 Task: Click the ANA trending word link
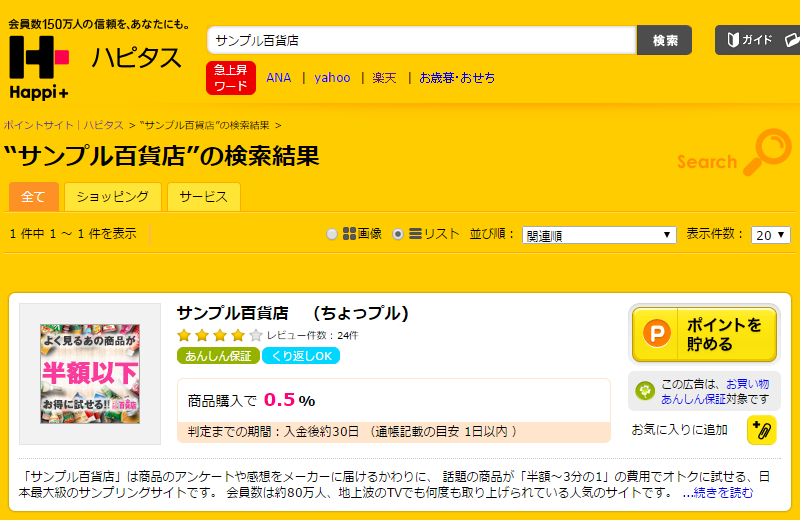pos(279,78)
